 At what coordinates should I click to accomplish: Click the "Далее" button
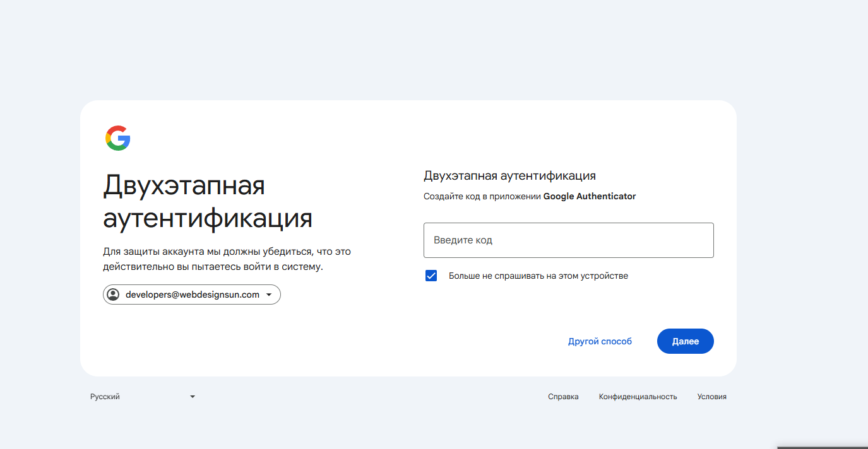(x=686, y=341)
